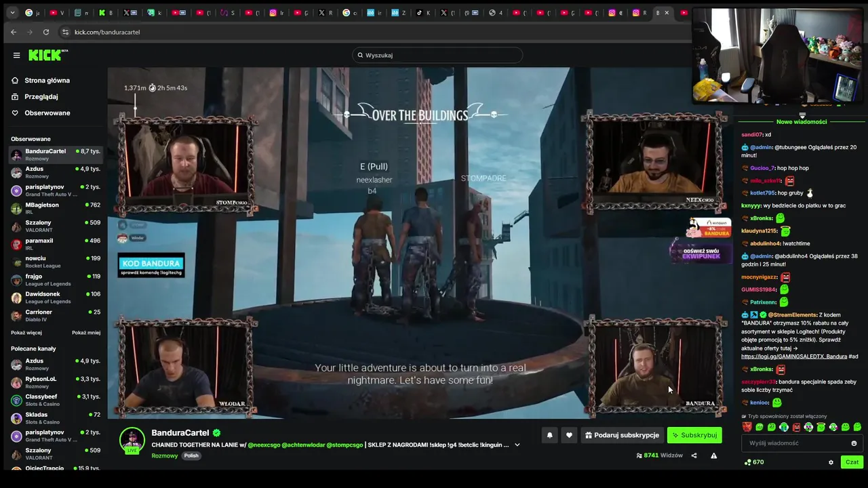This screenshot has height=488, width=868.
Task: Switch to the first YouTube browser tab
Action: (x=58, y=12)
